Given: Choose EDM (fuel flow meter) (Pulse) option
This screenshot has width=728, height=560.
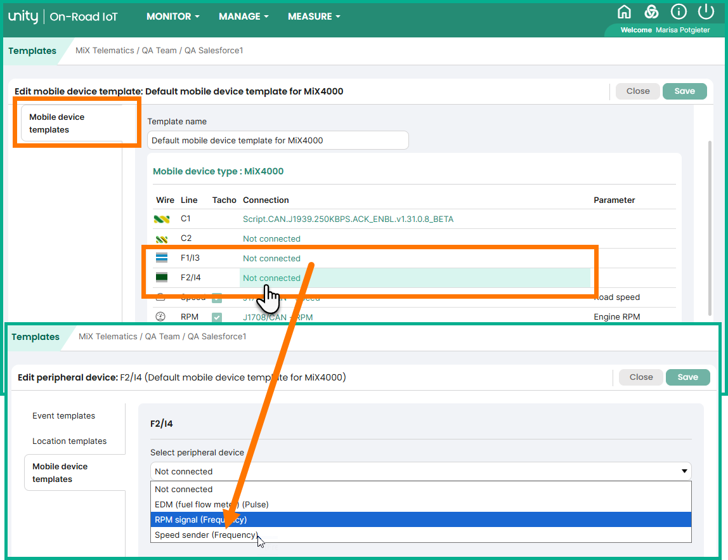Looking at the screenshot, I should tap(420, 504).
